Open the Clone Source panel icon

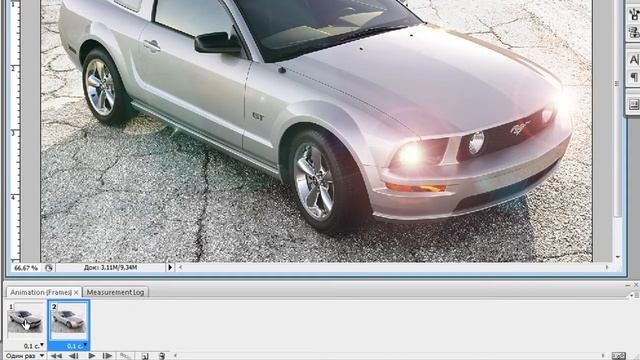(x=633, y=32)
